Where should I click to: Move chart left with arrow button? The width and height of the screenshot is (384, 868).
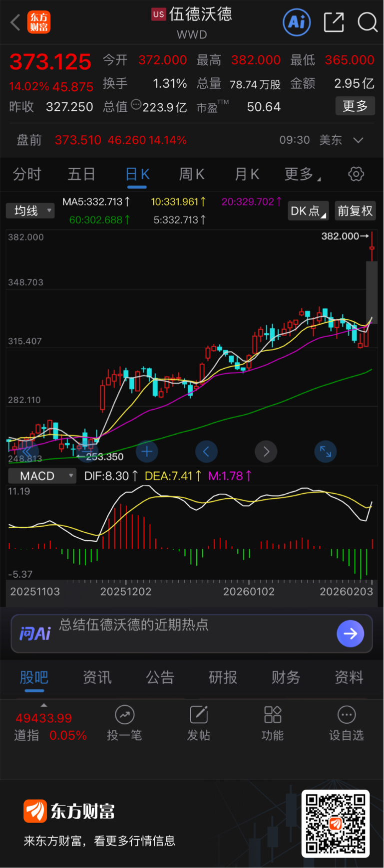pos(206,452)
